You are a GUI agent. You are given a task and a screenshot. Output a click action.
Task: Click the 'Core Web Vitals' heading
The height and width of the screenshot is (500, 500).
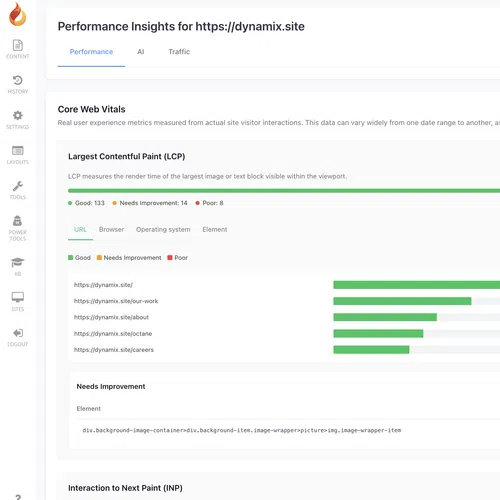point(91,109)
